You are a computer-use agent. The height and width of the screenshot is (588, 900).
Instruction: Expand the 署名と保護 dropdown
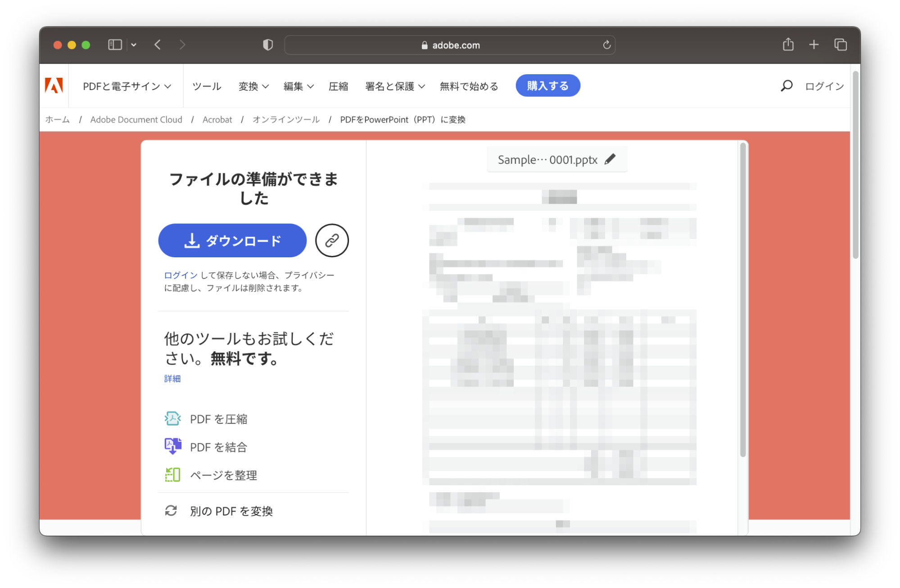click(395, 86)
